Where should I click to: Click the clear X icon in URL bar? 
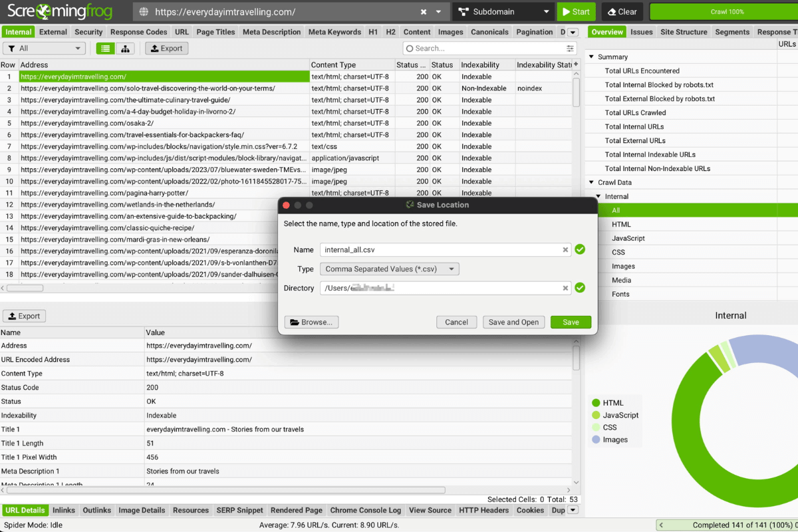(x=424, y=12)
